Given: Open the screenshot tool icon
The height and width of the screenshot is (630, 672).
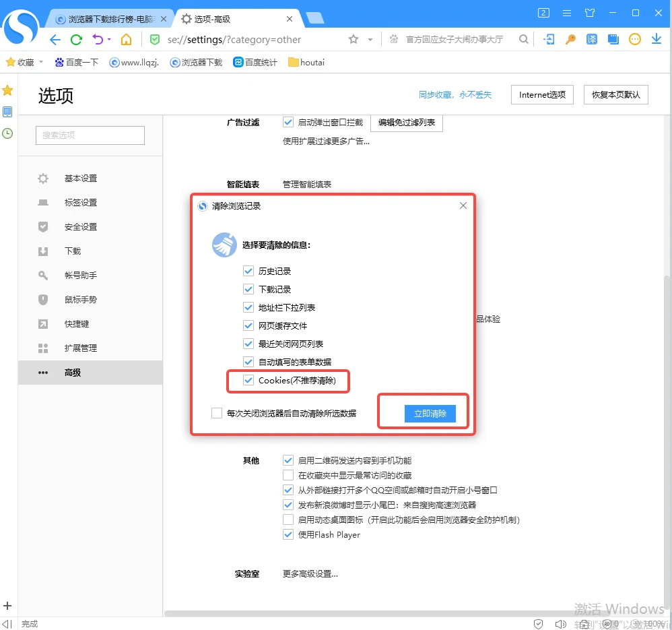Looking at the screenshot, I should click(613, 40).
